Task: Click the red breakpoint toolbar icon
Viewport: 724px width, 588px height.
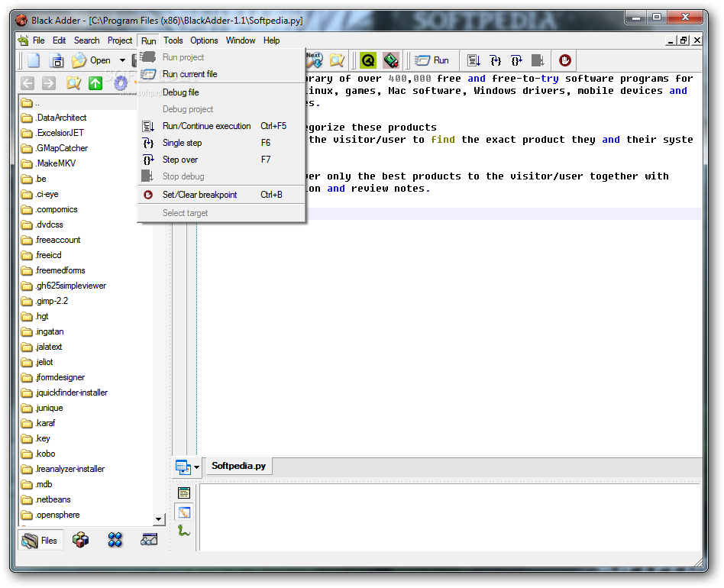Action: pos(564,60)
